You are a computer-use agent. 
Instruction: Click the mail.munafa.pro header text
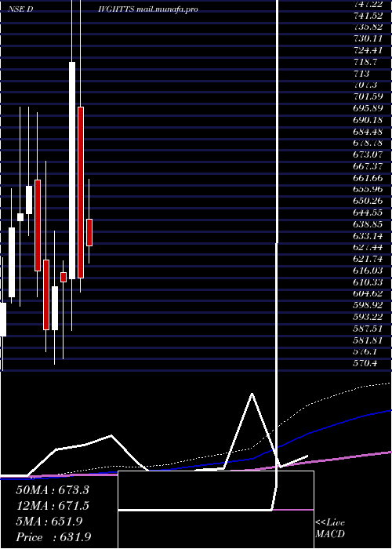point(167,9)
